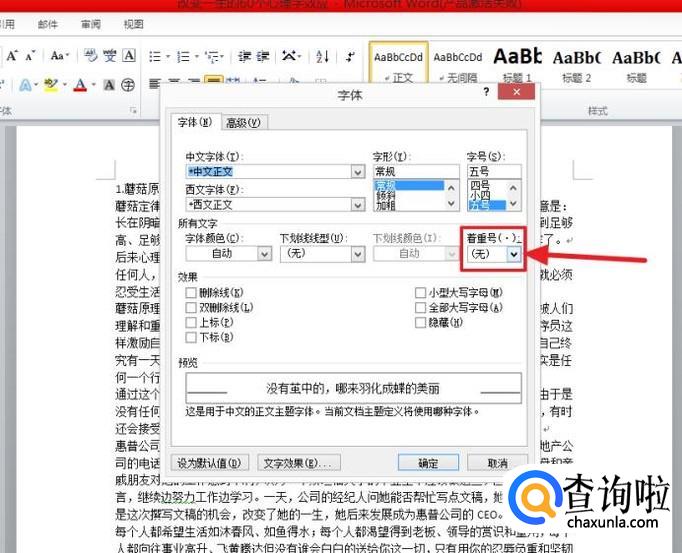Image resolution: width=682 pixels, height=553 pixels.
Task: Click the font color red A swatch
Action: (80, 85)
